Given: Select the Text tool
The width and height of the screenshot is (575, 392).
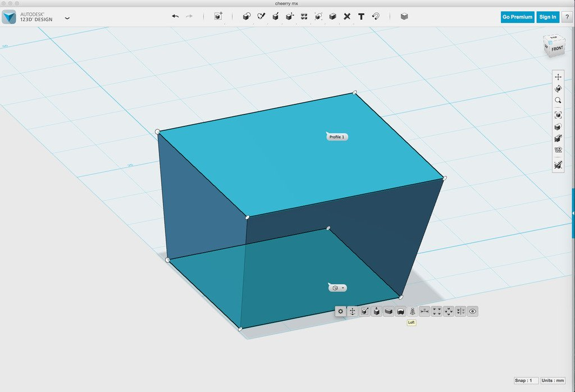Looking at the screenshot, I should (361, 16).
